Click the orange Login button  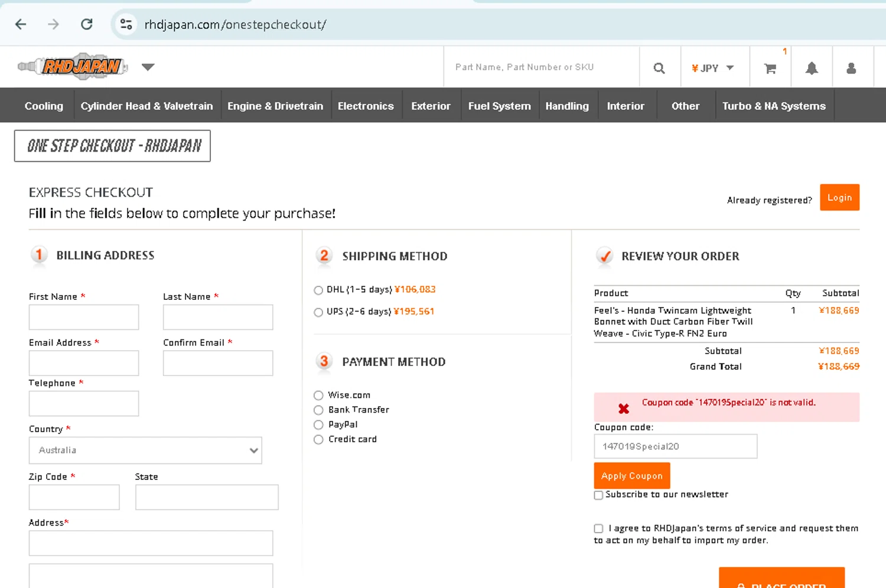point(839,198)
